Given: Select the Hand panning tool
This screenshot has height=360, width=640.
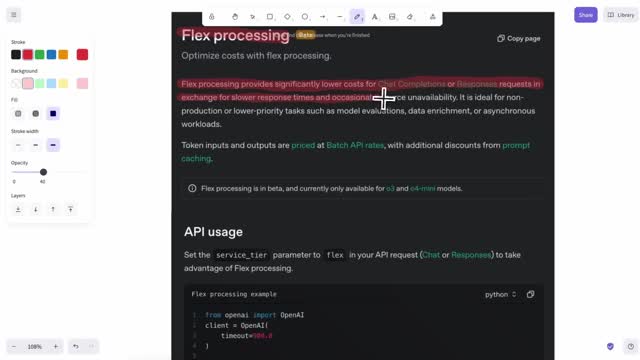Looking at the screenshot, I should [x=235, y=17].
